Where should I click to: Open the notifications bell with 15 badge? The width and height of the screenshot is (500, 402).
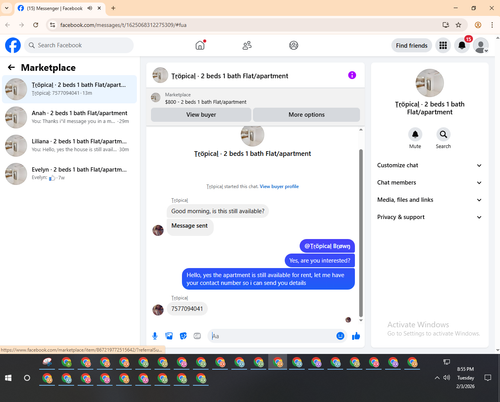pyautogui.click(x=462, y=45)
